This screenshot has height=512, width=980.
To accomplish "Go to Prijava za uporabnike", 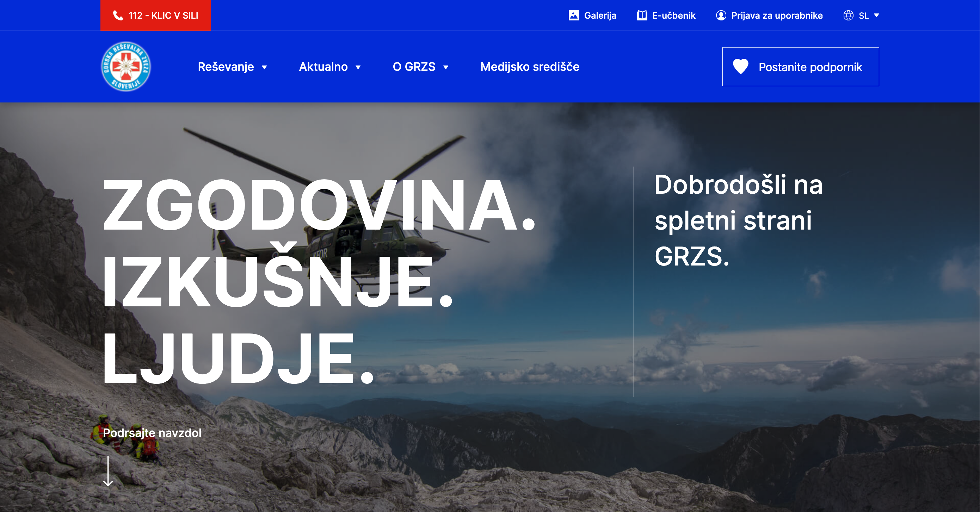I will [776, 15].
